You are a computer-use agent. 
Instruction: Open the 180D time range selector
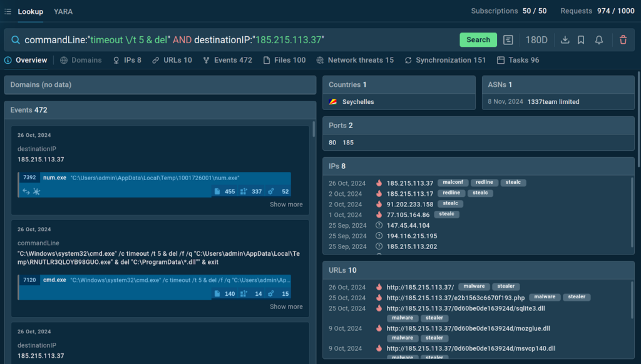click(536, 40)
